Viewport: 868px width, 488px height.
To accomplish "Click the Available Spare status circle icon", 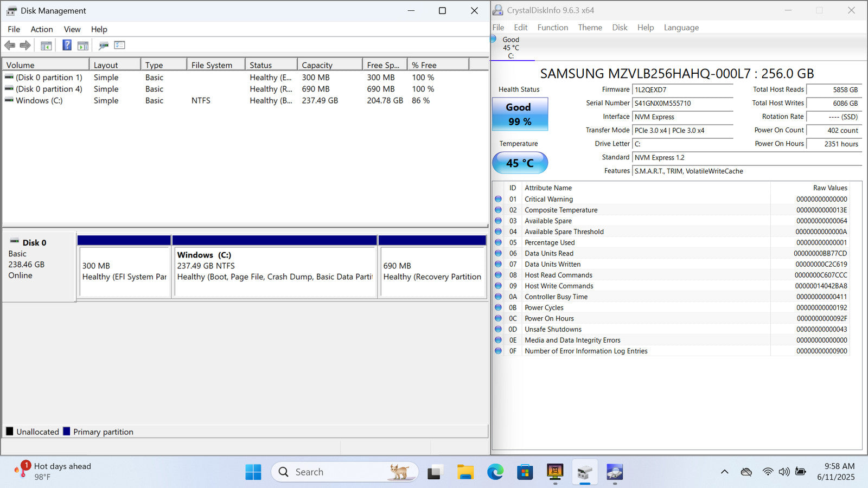I will 498,221.
